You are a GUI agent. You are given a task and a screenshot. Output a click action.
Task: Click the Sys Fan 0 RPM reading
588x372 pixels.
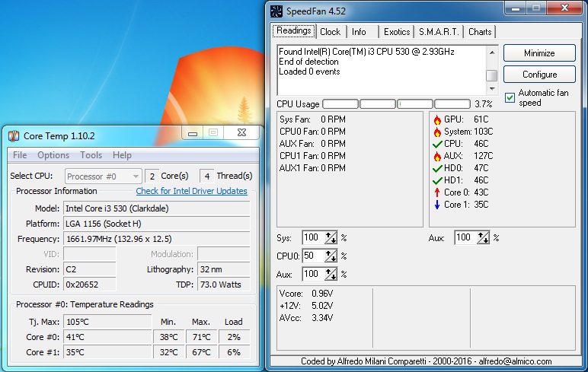coord(312,119)
